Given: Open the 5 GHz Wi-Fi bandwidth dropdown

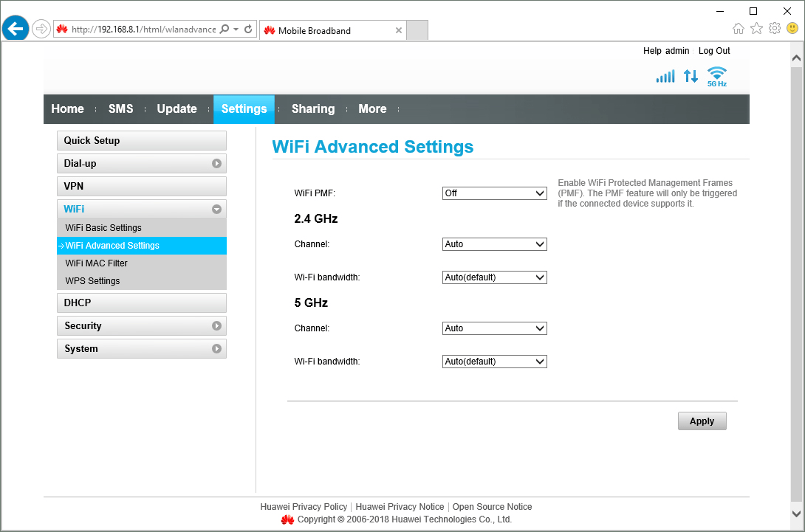Looking at the screenshot, I should pyautogui.click(x=494, y=361).
